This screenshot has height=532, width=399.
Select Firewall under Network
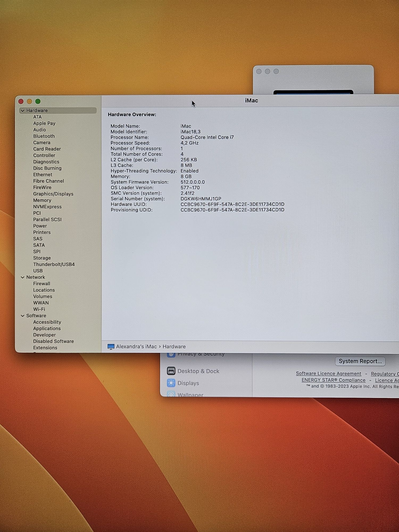[41, 284]
